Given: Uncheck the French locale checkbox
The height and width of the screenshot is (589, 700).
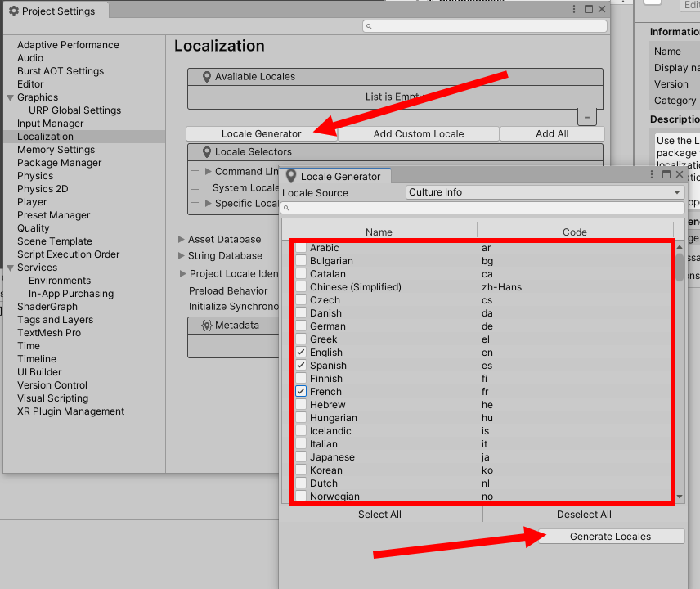Looking at the screenshot, I should coord(301,391).
